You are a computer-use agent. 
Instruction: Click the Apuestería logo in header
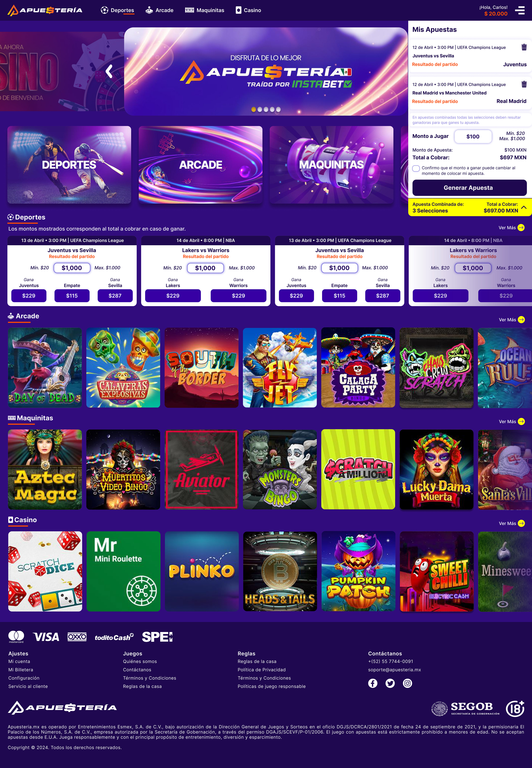tap(45, 10)
